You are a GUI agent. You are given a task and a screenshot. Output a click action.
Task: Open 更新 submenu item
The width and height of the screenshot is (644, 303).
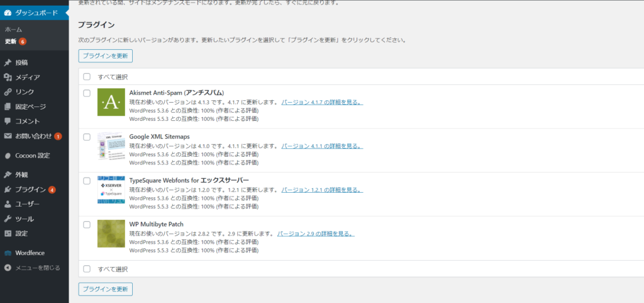(11, 42)
